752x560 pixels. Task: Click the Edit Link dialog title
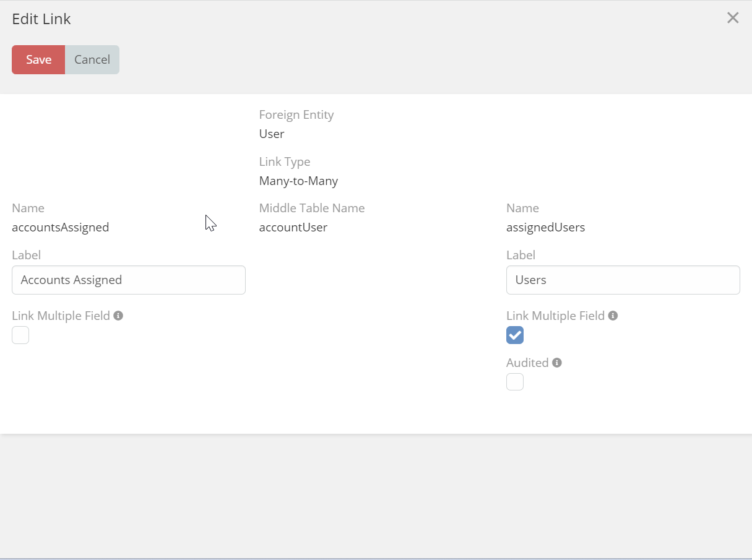(41, 19)
